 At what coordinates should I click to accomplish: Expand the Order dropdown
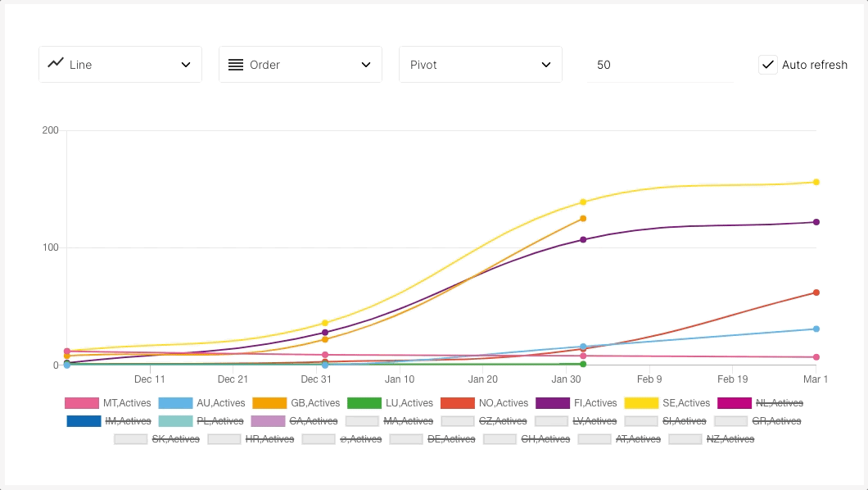(300, 65)
